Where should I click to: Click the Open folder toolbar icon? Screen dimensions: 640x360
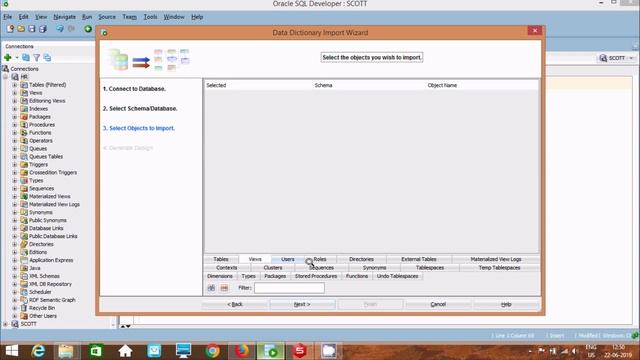[x=21, y=29]
